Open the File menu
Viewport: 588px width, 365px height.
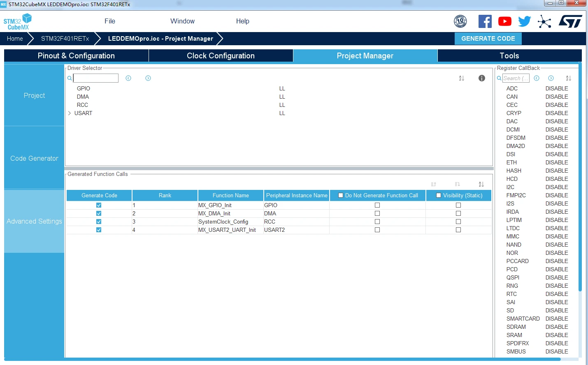coord(110,21)
